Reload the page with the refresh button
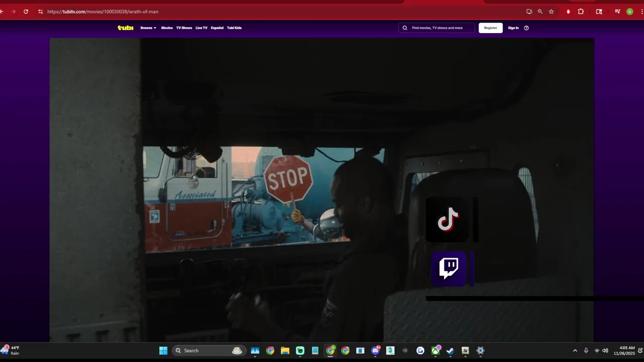 coord(26,12)
